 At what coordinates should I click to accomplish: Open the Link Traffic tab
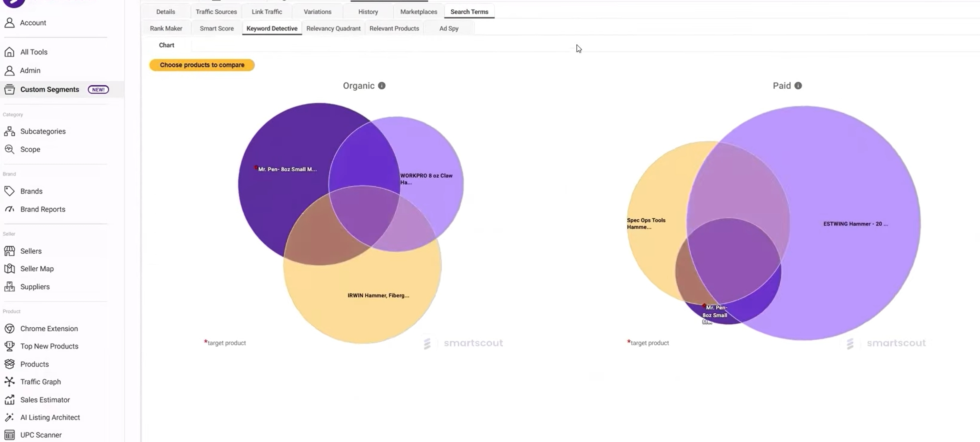click(267, 12)
